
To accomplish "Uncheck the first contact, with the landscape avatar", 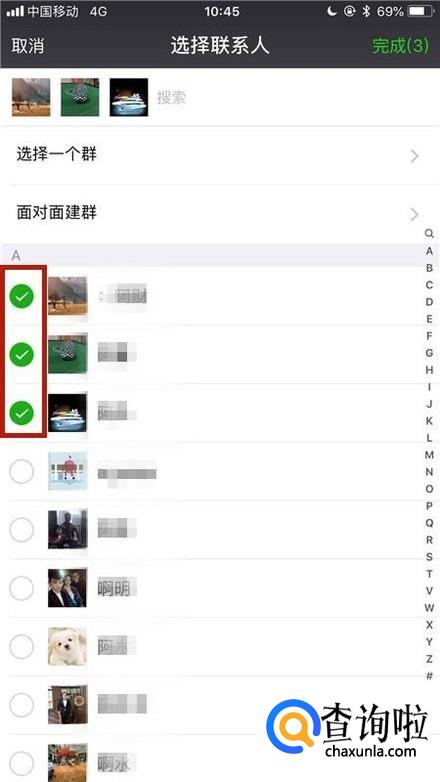I will pyautogui.click(x=21, y=296).
